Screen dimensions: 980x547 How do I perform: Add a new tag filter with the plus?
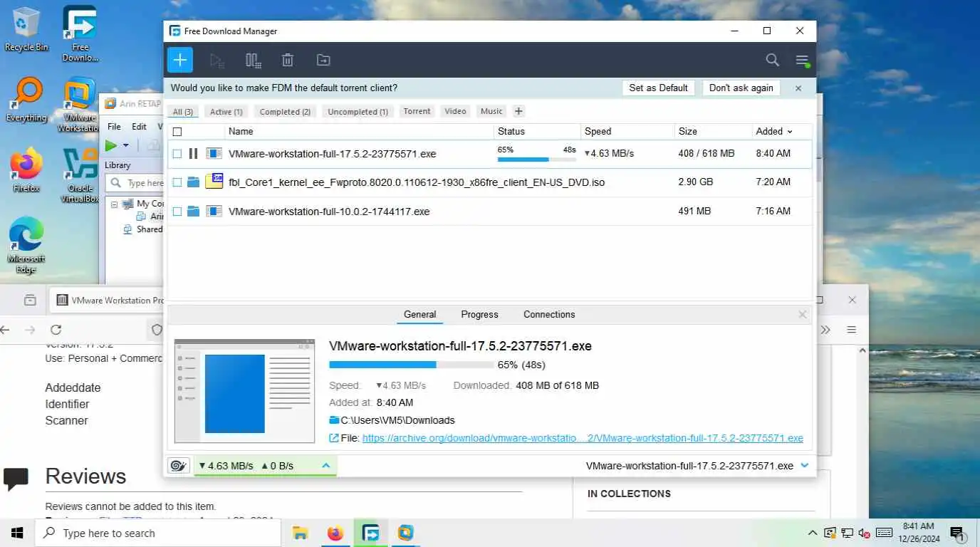pyautogui.click(x=518, y=111)
